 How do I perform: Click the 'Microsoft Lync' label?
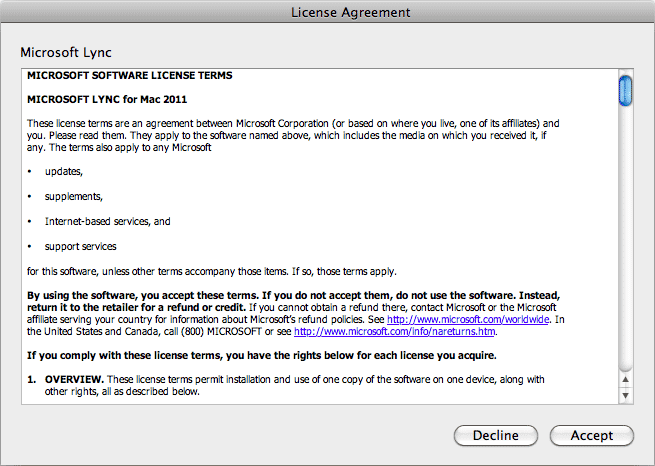pyautogui.click(x=66, y=52)
